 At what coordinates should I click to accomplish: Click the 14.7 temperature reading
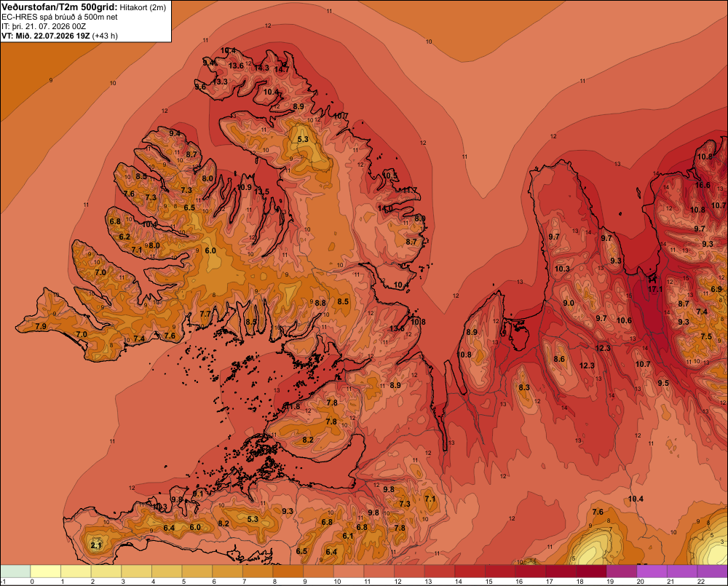pyautogui.click(x=282, y=70)
